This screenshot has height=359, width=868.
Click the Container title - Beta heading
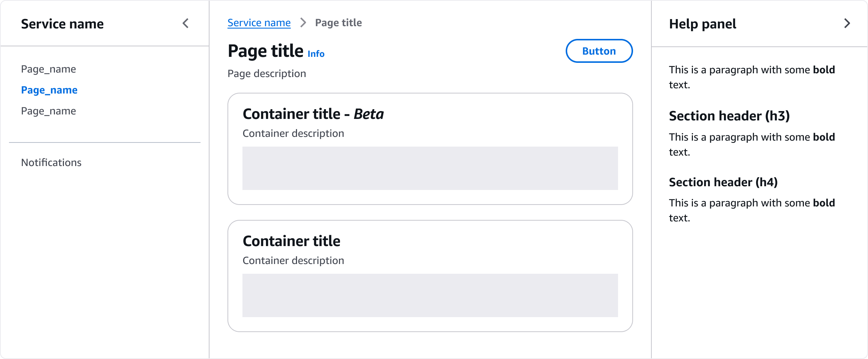313,114
